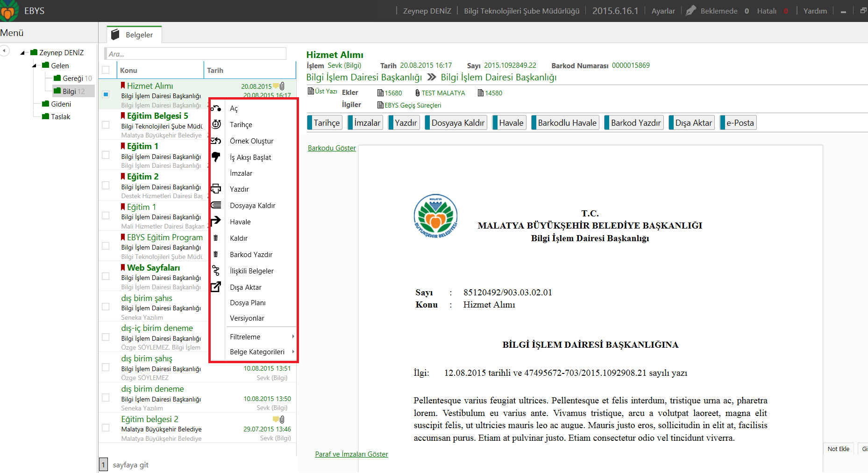Click the Dosyaya Kaldır toolbar button
The width and height of the screenshot is (868, 473).
point(456,122)
